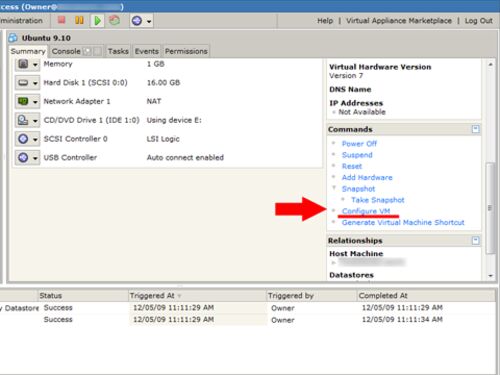Select the 16.00 GB hard disk value
The height and width of the screenshot is (375, 500).
pos(163,83)
